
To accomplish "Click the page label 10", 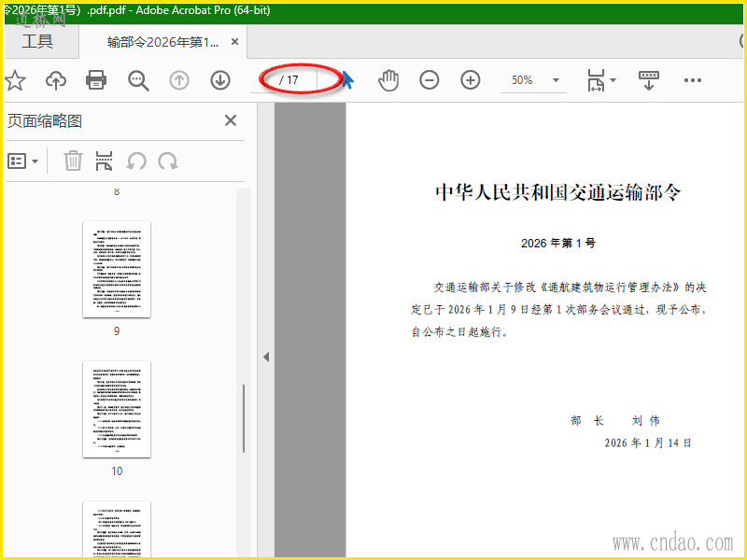I will pos(117,471).
